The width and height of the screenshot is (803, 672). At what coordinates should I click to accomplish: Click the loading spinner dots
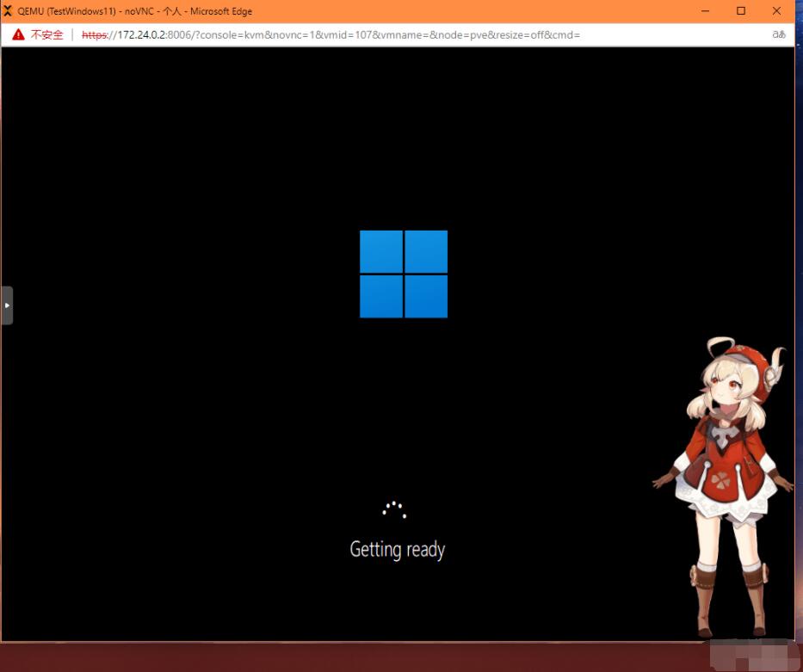tap(394, 509)
